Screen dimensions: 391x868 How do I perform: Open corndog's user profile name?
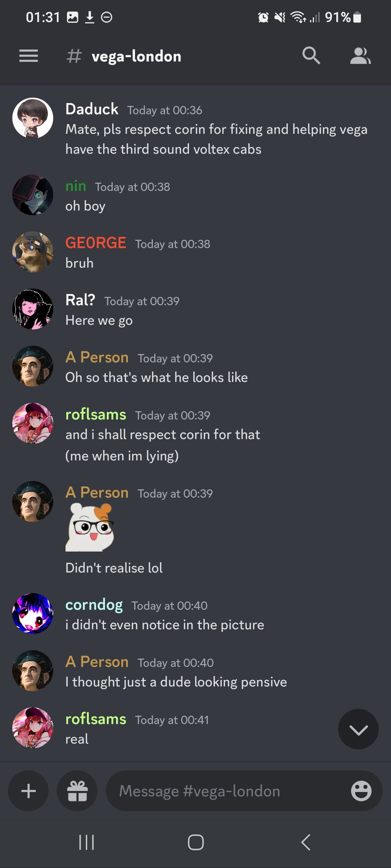tap(94, 605)
